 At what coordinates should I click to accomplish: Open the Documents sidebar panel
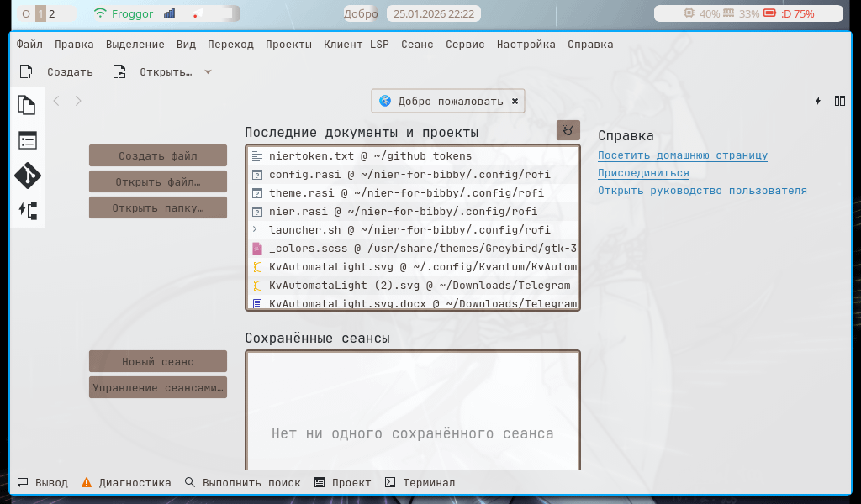(27, 105)
